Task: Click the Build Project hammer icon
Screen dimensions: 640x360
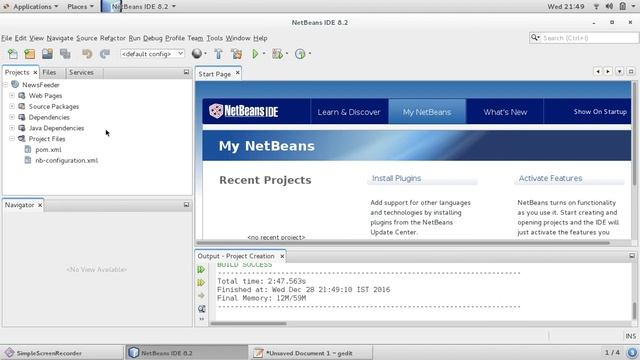Action: click(x=218, y=53)
